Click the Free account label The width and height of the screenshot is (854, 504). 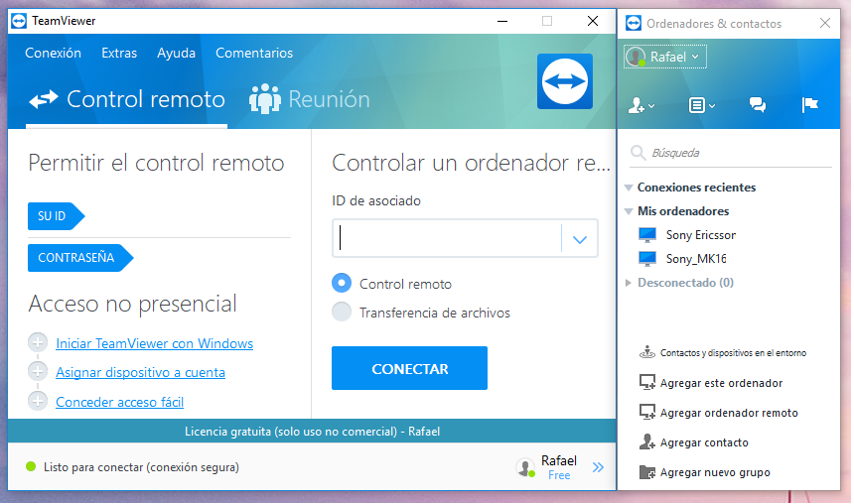point(559,475)
